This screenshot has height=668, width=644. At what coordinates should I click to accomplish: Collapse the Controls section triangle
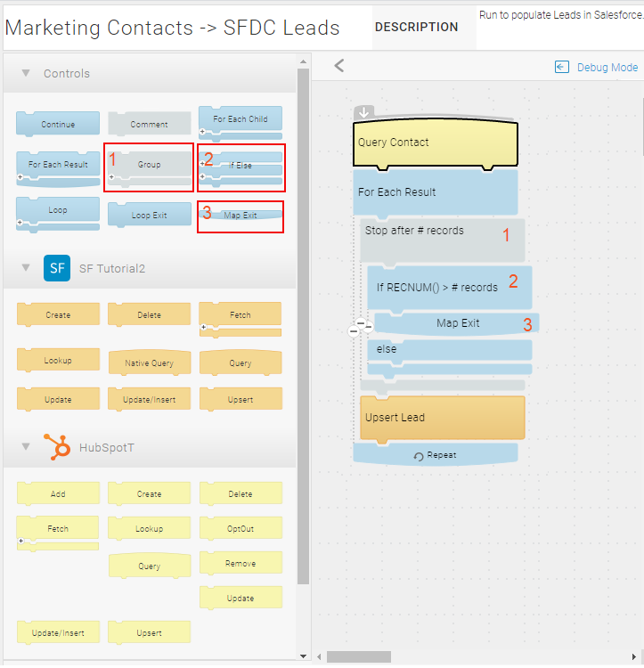(x=26, y=73)
